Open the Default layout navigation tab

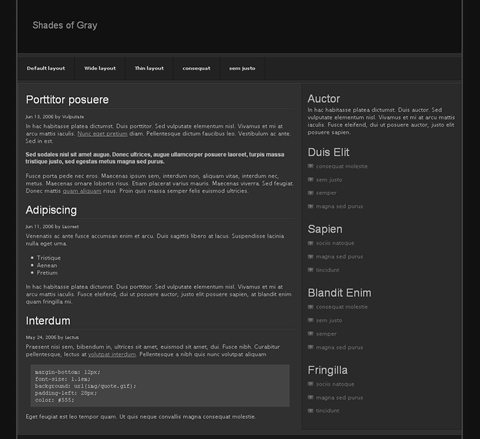(x=46, y=68)
